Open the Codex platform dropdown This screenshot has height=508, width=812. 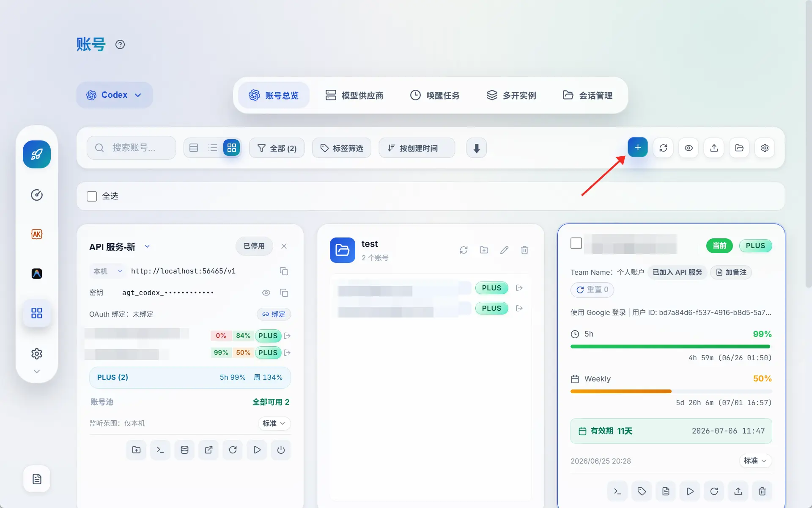click(114, 95)
